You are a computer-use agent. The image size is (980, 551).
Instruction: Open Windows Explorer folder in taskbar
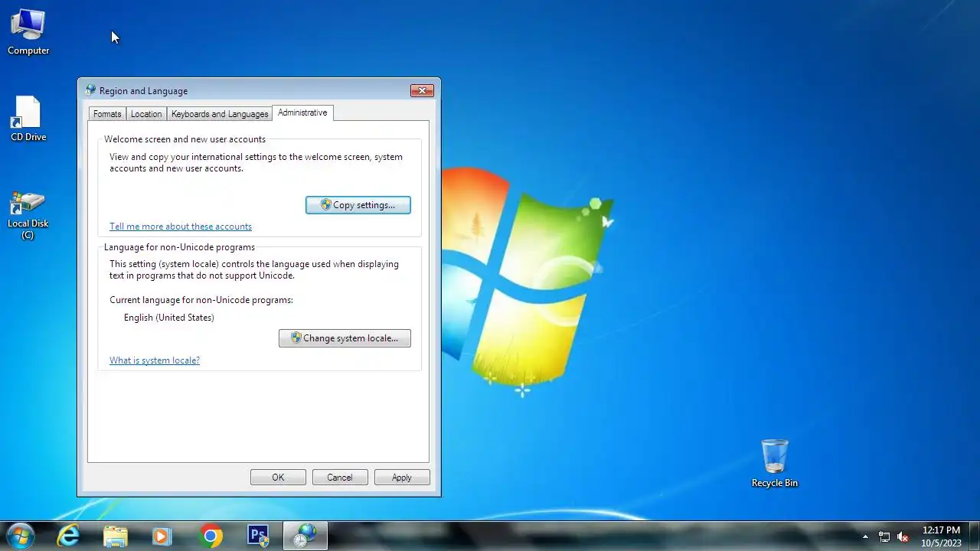tap(116, 536)
